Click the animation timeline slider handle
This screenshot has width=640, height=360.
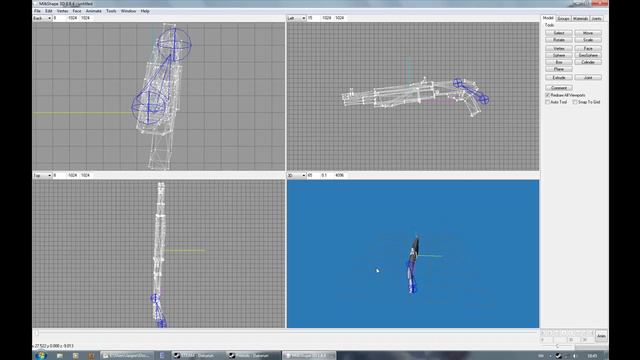point(36,333)
